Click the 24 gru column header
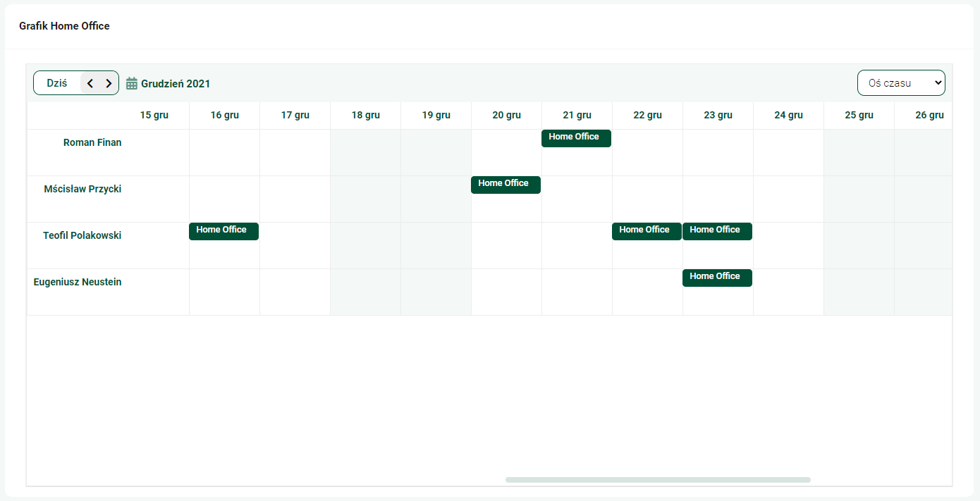This screenshot has width=980, height=501. [x=788, y=116]
